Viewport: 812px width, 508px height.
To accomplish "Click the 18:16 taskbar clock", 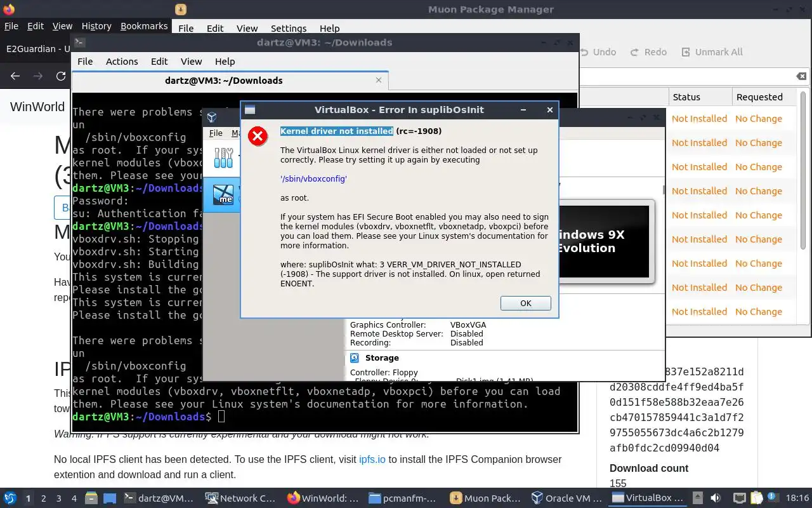I will 797,498.
